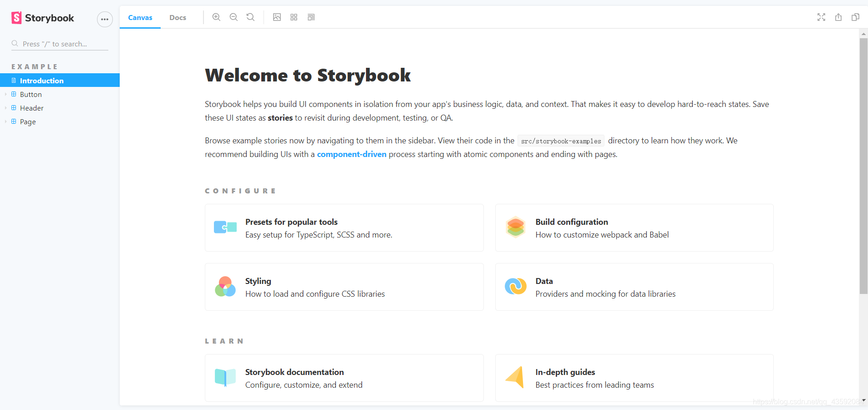Click the CONFIGURE section label
Viewport: 868px width, 410px height.
tap(240, 191)
